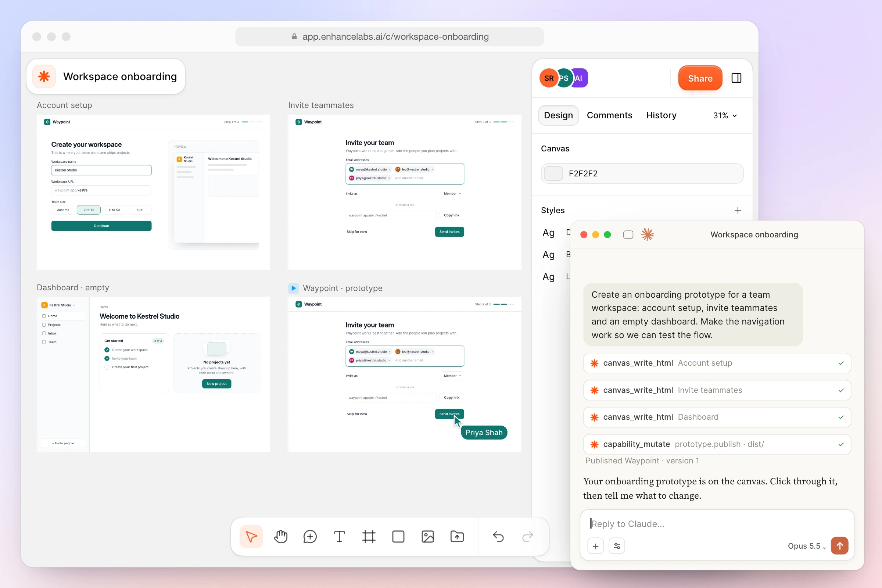Viewport: 882px width, 588px height.
Task: Toggle the 'Create your first project' checklist item
Action: 107,367
